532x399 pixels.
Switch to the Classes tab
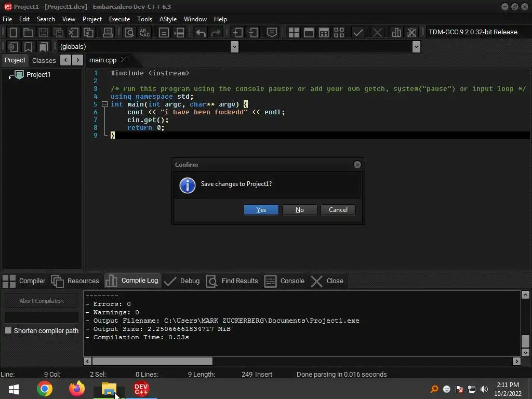pos(44,60)
